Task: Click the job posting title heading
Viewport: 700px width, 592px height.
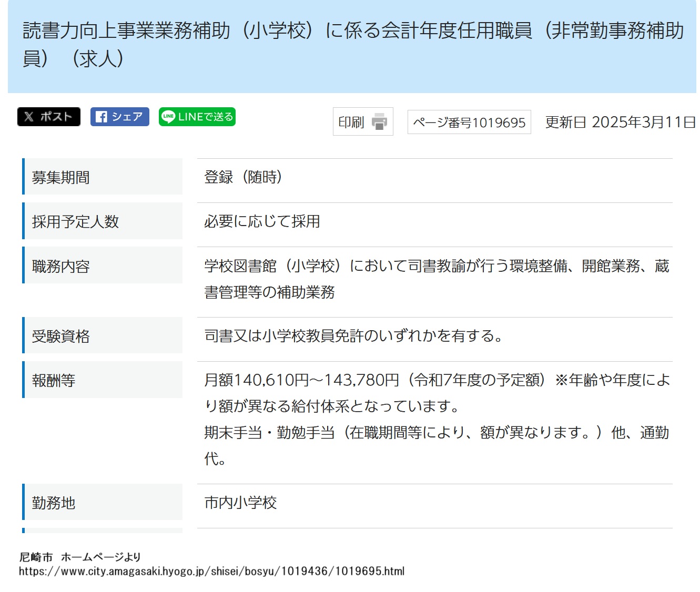Action: pos(352,45)
